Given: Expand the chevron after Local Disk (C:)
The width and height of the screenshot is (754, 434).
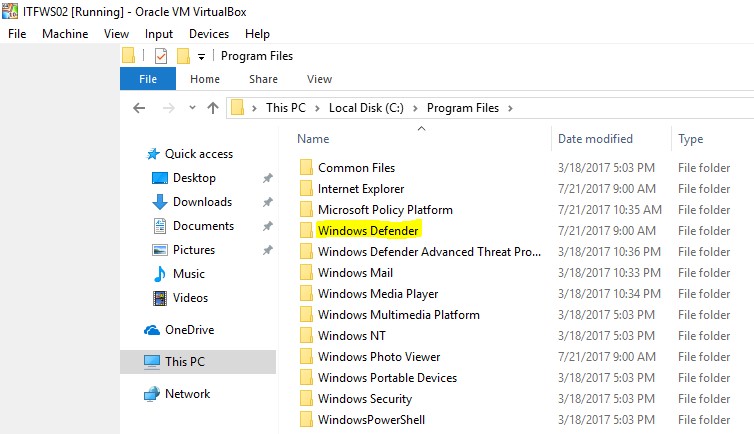Looking at the screenshot, I should 415,108.
